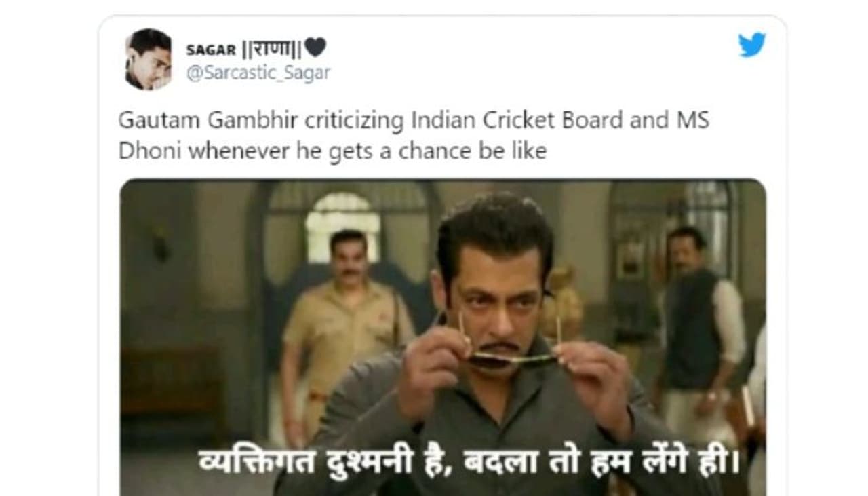Viewport: 868px width, 496px height.
Task: Click the arched window in meme background
Action: (x=343, y=223)
